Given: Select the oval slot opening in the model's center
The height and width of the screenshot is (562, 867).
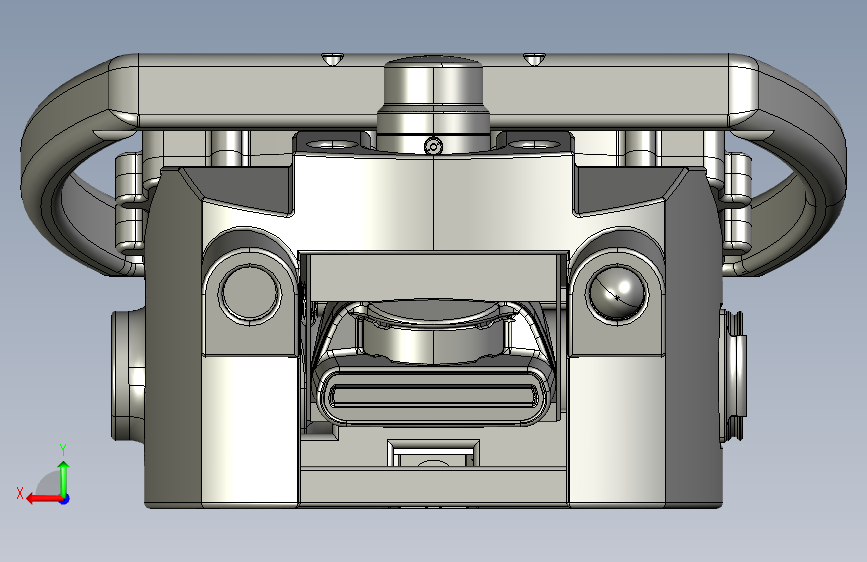Looking at the screenshot, I should 433,396.
